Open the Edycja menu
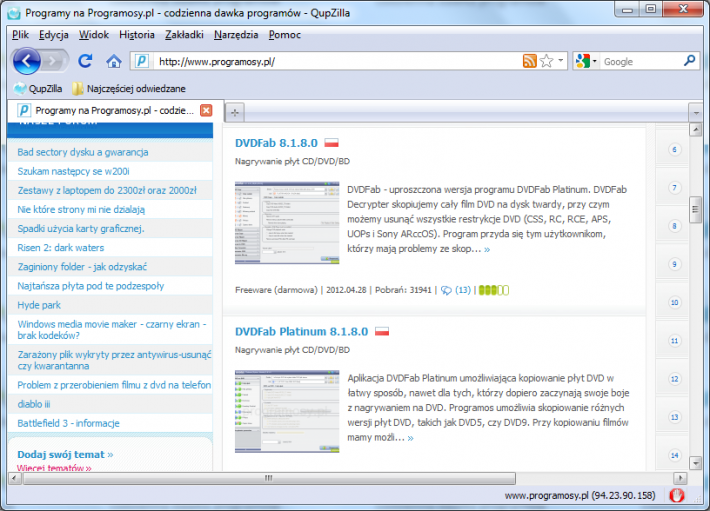Viewport: 710px width, 511px height. [53, 35]
